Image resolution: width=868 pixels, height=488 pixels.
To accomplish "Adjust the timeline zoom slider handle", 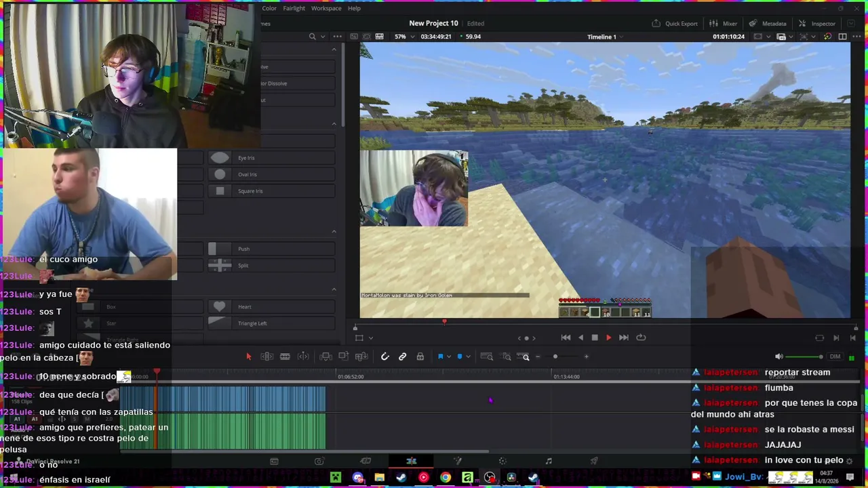I will pos(555,357).
